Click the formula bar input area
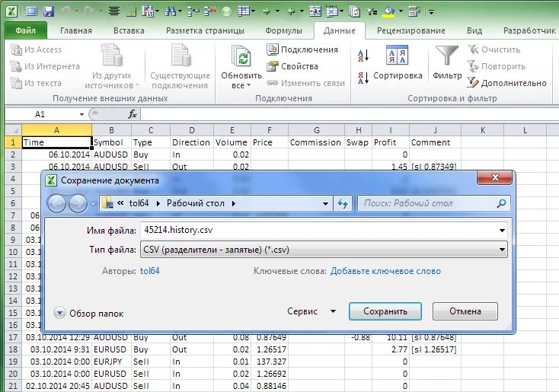The image size is (559, 392). coord(350,114)
